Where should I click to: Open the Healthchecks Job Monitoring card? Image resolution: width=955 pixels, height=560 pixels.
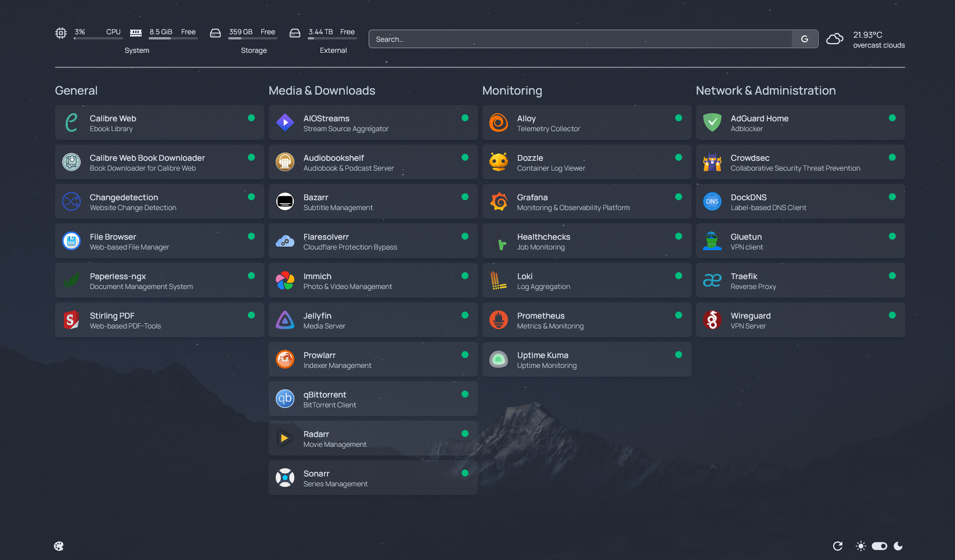click(x=586, y=241)
